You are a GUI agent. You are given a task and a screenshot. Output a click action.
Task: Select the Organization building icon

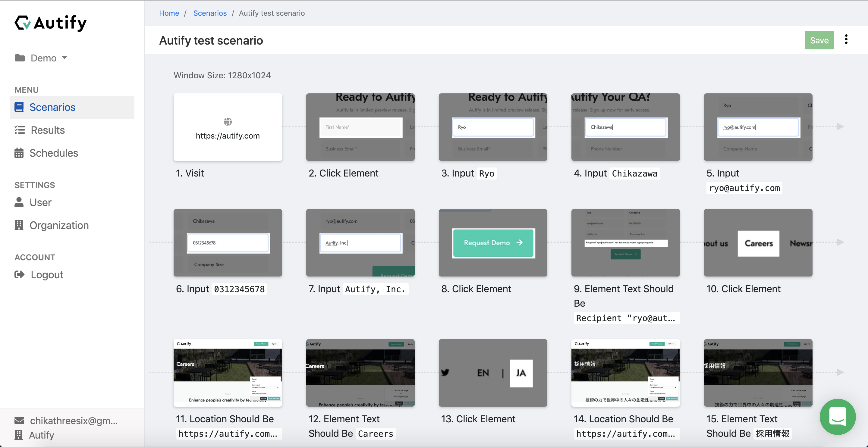click(x=19, y=225)
